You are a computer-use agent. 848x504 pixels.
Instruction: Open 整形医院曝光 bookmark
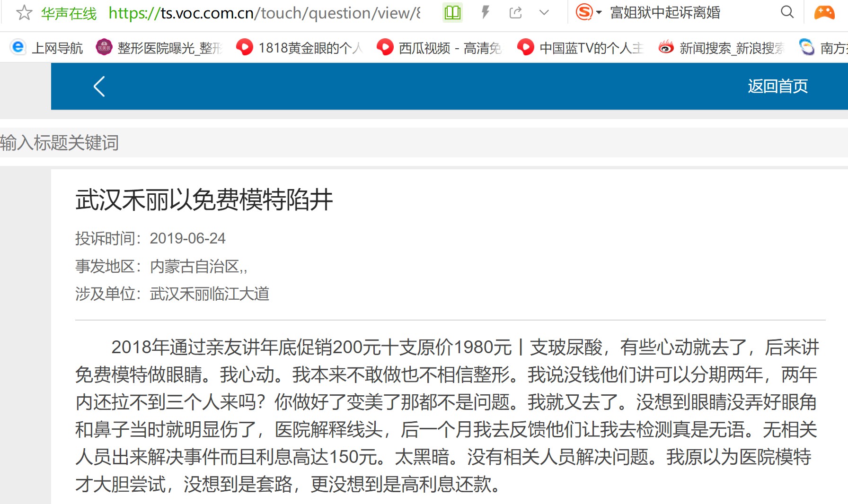click(159, 48)
